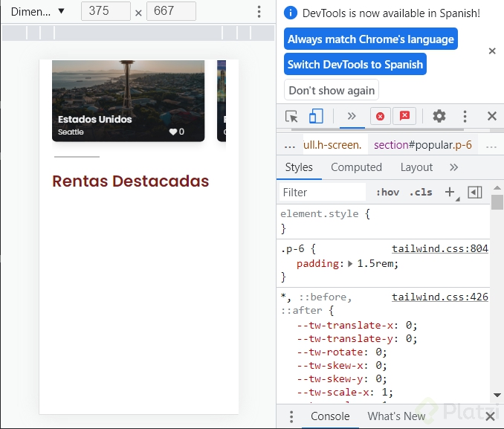The height and width of the screenshot is (429, 504).
Task: Open the DevTools customize three-dot menu
Action: [x=465, y=116]
